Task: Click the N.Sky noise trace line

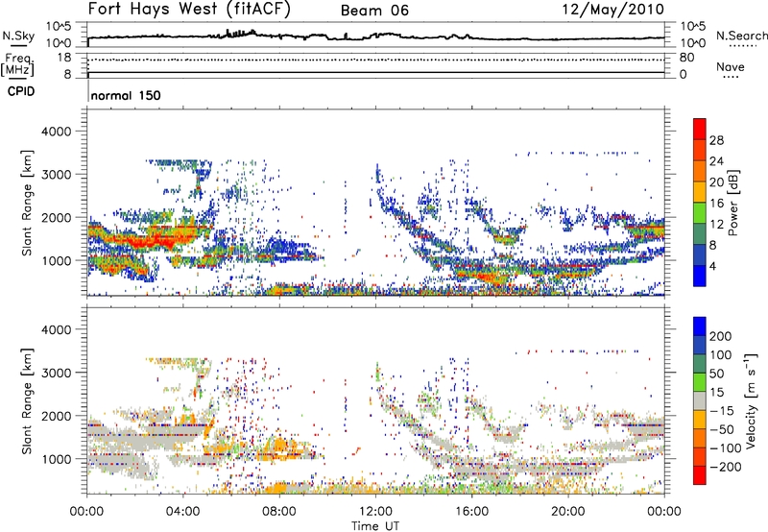Action: pos(375,36)
